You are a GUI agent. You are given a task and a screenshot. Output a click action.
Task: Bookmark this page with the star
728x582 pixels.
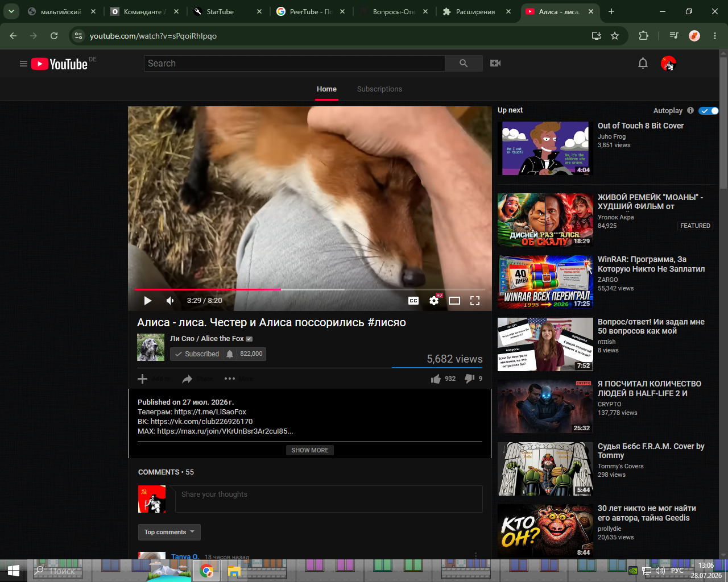click(x=615, y=36)
